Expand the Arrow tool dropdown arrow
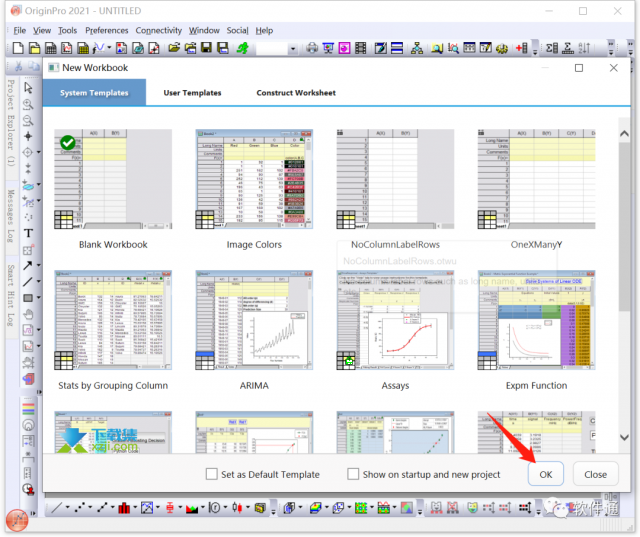The width and height of the screenshot is (640, 537). (39, 265)
